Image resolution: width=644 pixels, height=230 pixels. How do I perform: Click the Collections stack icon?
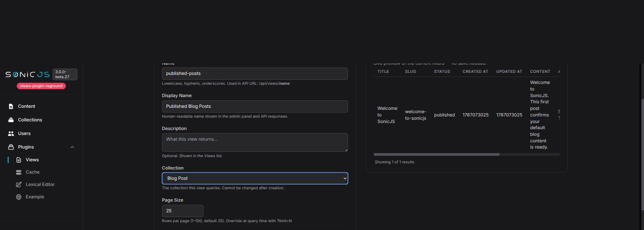[11, 120]
